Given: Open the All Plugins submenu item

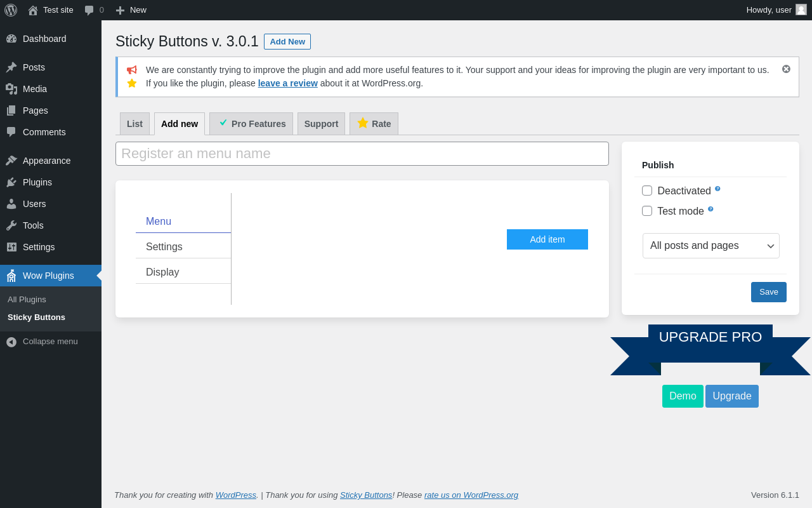Looking at the screenshot, I should point(27,300).
